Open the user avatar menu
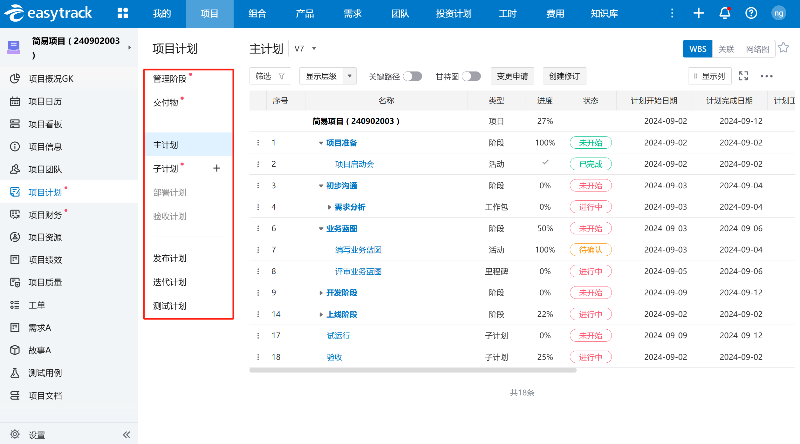800x444 pixels. pos(779,13)
